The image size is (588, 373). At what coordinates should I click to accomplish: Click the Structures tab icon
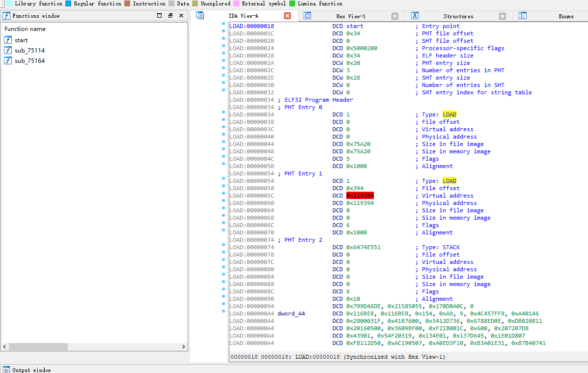(x=415, y=16)
